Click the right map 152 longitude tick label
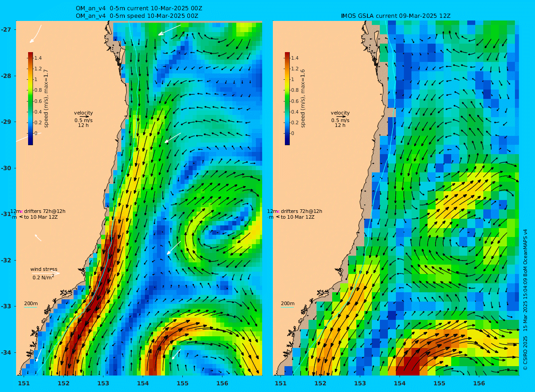Image resolution: width=535 pixels, height=392 pixels. [320, 383]
